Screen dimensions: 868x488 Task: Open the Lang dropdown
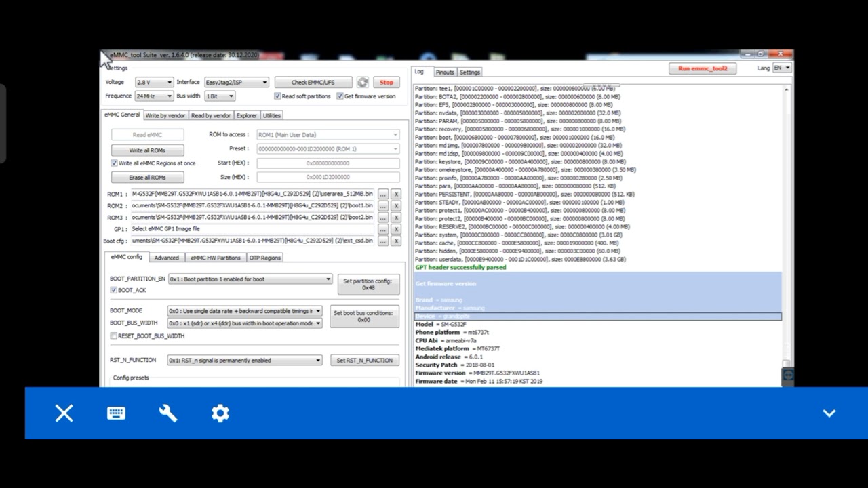(782, 68)
